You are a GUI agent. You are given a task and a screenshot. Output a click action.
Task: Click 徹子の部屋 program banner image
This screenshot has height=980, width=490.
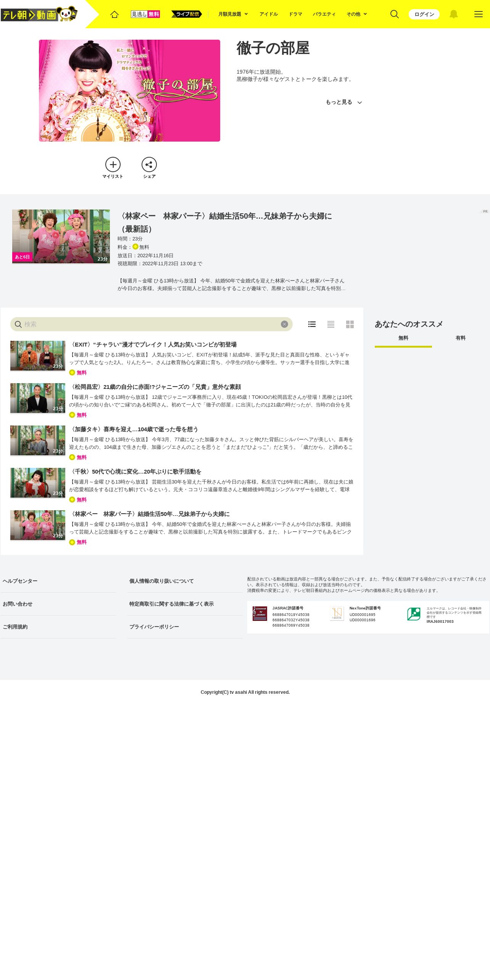point(129,90)
